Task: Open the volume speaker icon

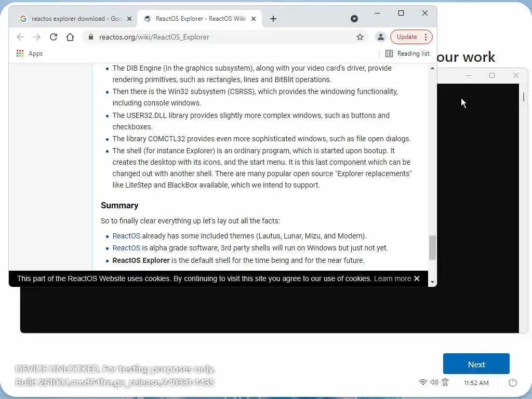Action: 434,382
